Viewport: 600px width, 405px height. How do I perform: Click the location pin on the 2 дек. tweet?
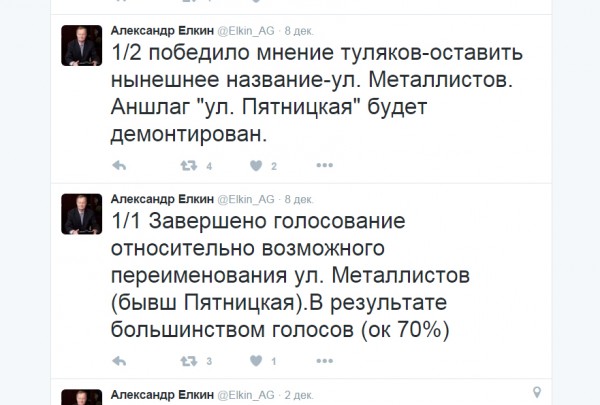point(537,392)
